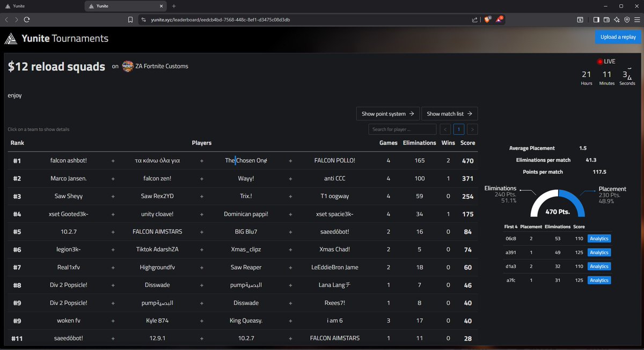Select rank #11 team saeedóbot!
The width and height of the screenshot is (644, 350).
pos(243,338)
